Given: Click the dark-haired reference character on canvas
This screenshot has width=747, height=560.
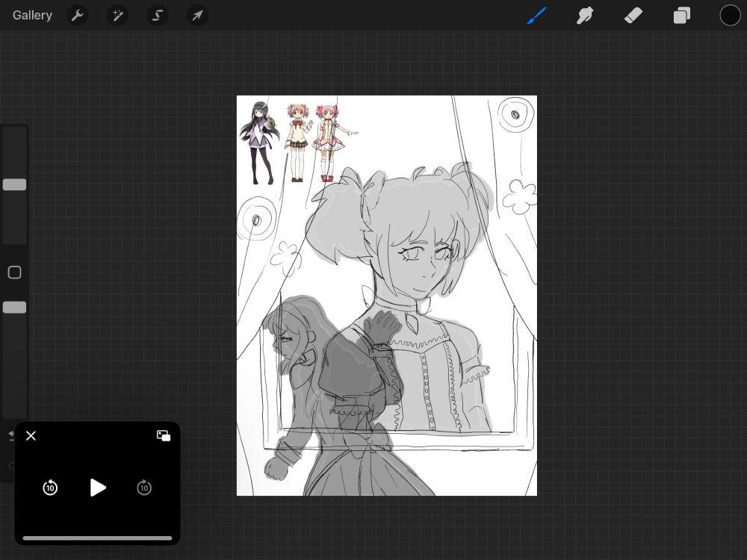Looking at the screenshot, I should [x=260, y=142].
